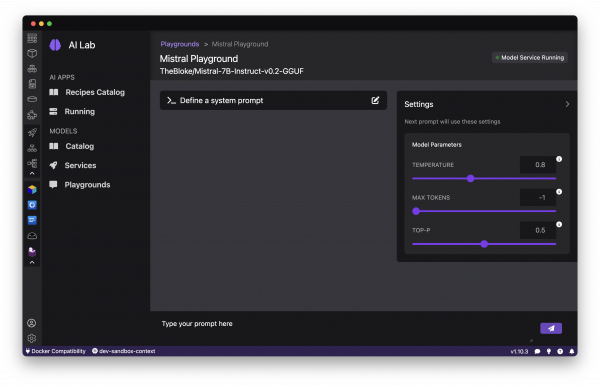
Task: Click the rocket icon in the narrow sidebar
Action: pos(32,132)
